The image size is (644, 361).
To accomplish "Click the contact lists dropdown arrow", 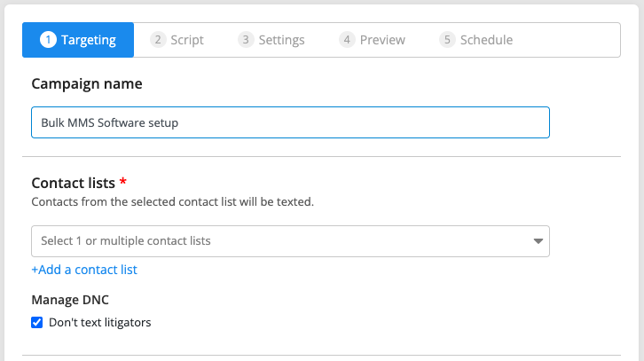I will [x=538, y=241].
